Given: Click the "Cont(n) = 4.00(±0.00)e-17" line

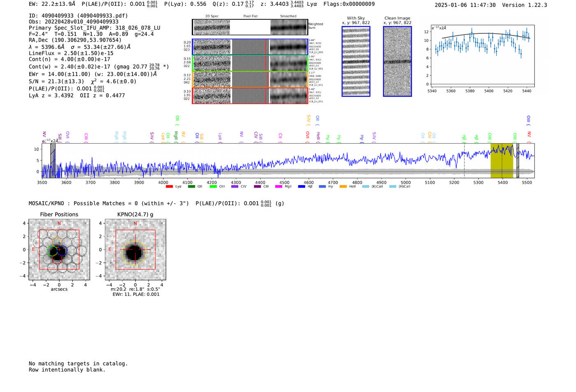Looking at the screenshot, I should click(x=70, y=59).
